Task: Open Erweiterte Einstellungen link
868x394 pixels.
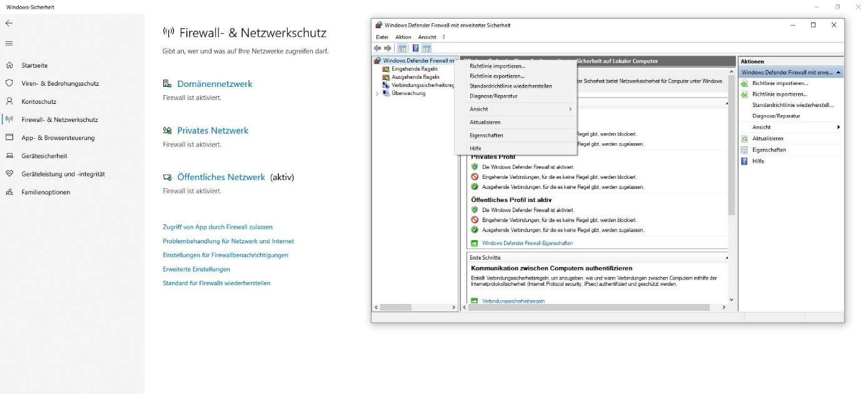Action: (196, 269)
